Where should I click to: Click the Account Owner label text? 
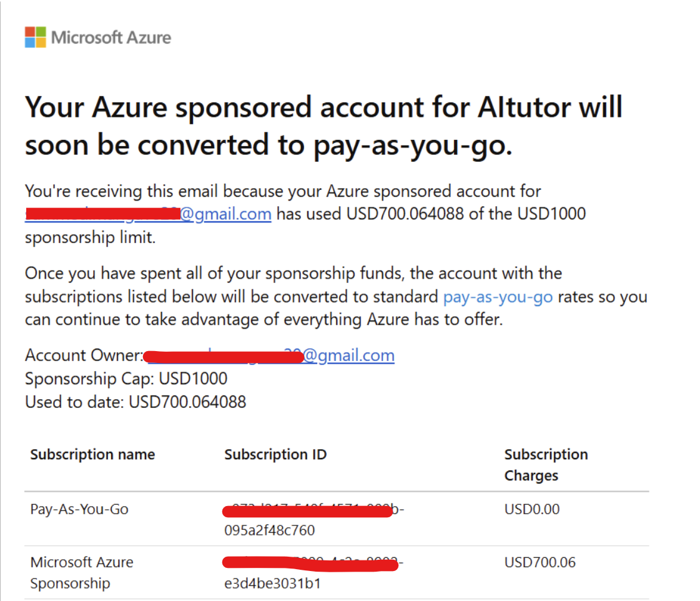[x=84, y=355]
